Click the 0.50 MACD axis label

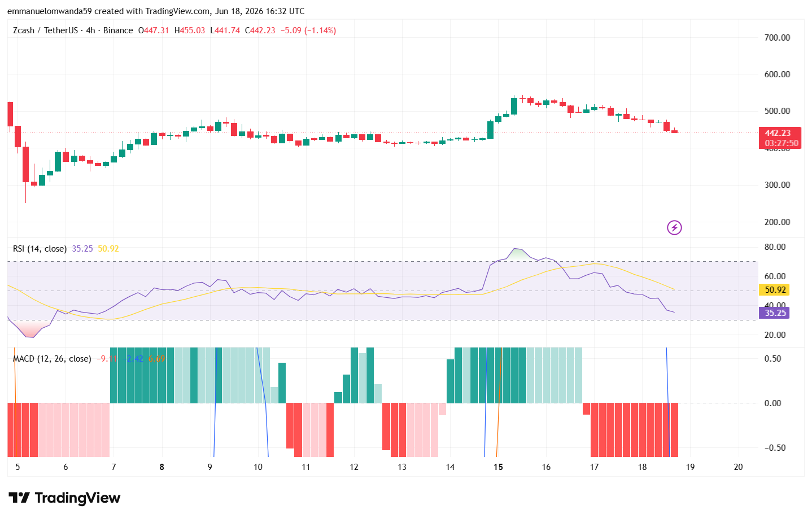click(772, 359)
